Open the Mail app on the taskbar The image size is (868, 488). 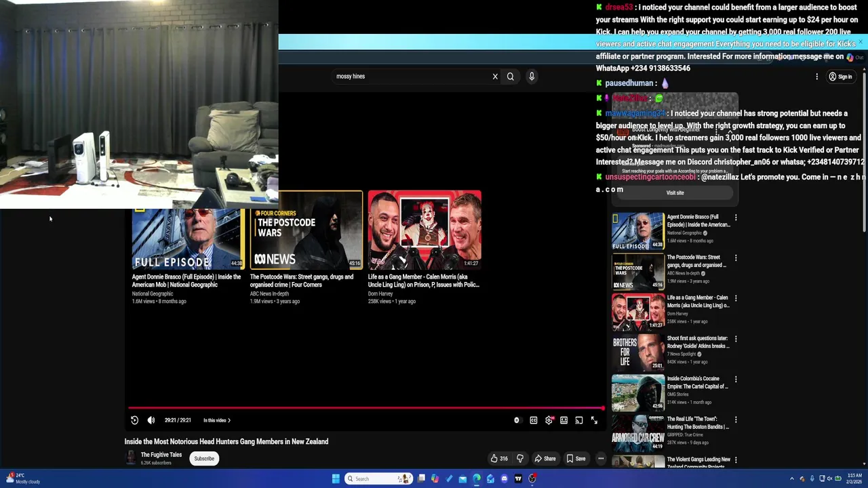pos(462,479)
